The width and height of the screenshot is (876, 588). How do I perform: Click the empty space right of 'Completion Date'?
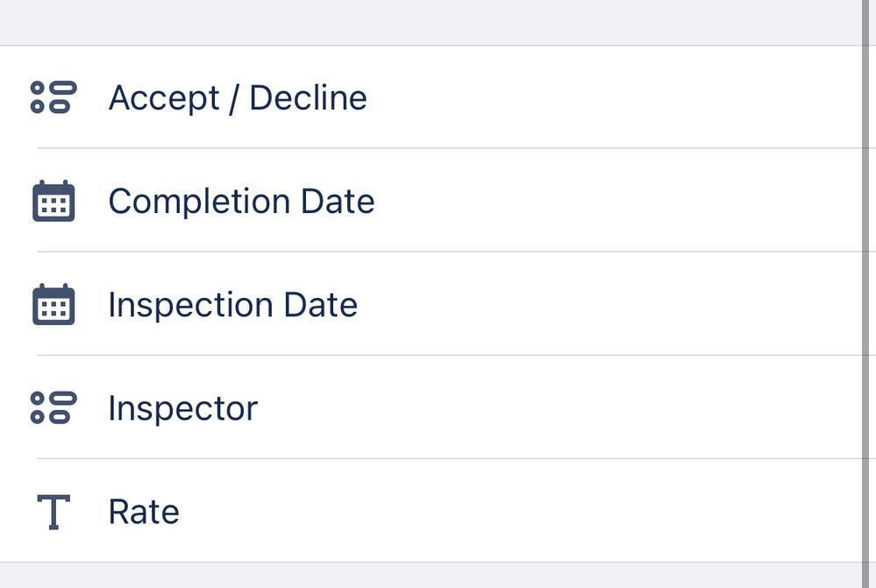614,201
